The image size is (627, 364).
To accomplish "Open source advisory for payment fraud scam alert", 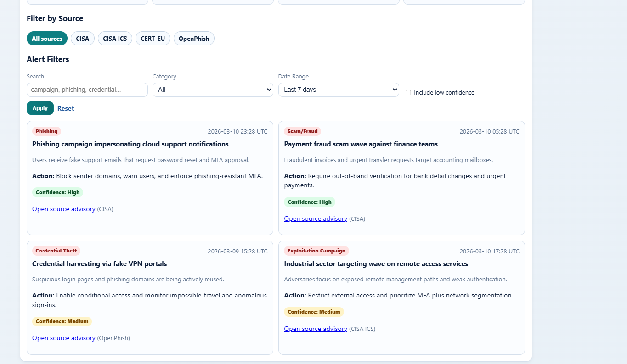I will pos(315,218).
